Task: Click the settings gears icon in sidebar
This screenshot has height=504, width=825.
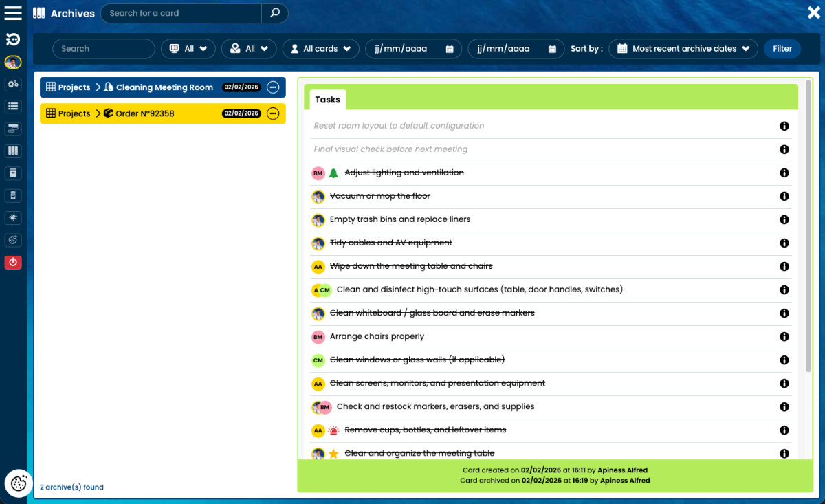Action: pos(13,84)
